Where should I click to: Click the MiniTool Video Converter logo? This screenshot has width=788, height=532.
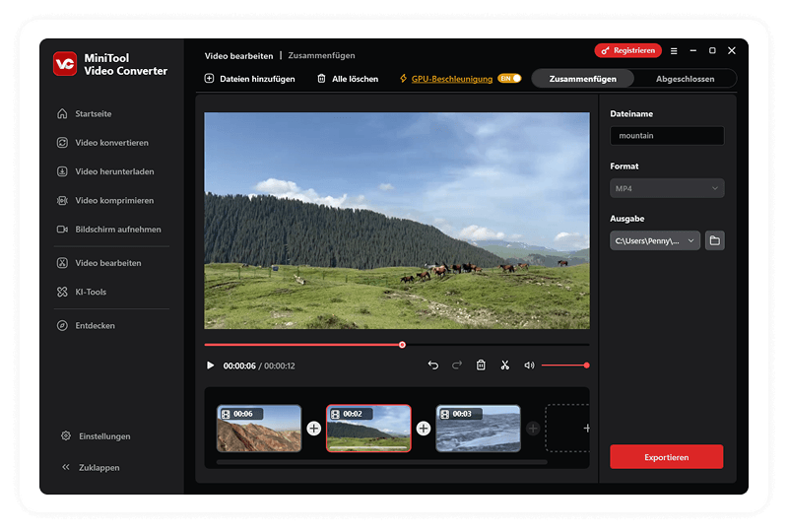coord(65,64)
